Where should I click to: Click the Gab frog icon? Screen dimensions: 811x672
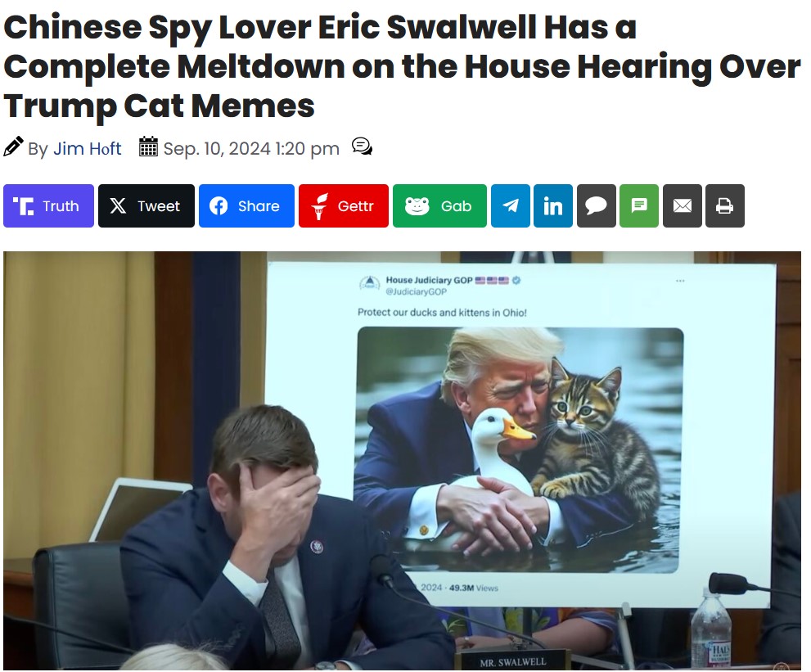click(x=417, y=206)
